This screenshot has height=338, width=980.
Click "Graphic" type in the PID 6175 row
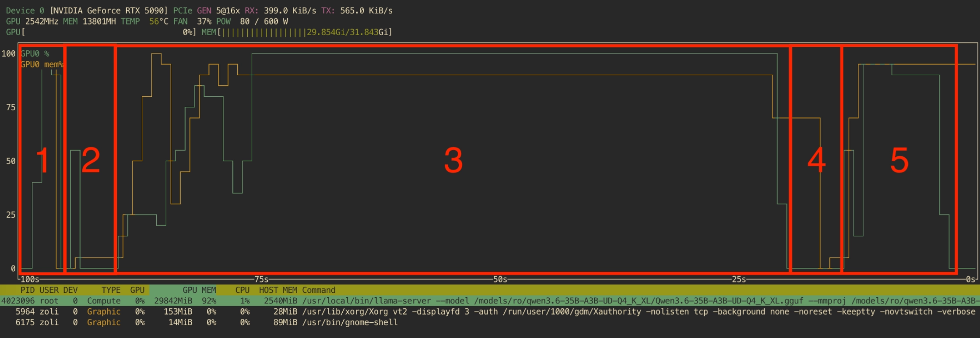click(104, 322)
